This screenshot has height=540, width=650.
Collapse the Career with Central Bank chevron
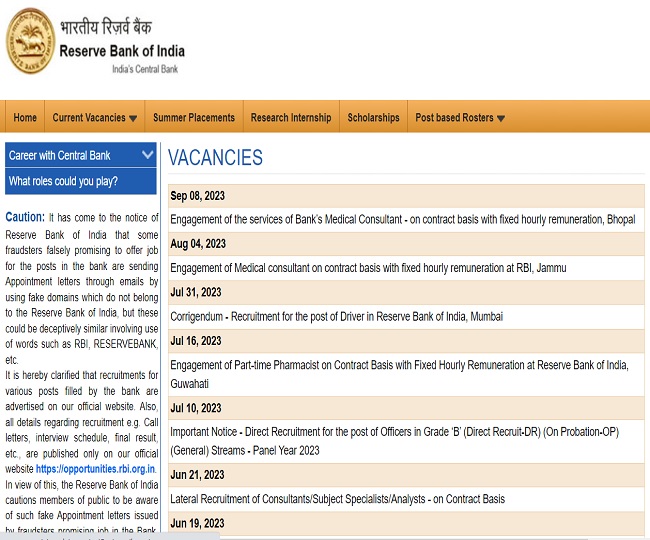pos(148,155)
